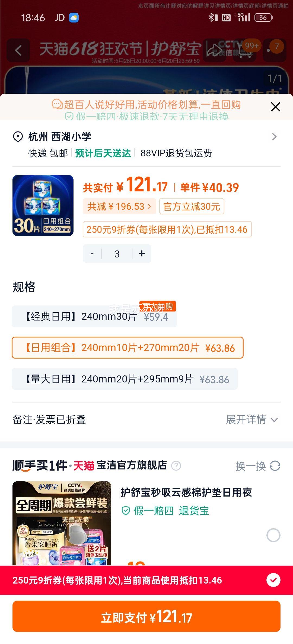Close the purchase panel with X
Image resolution: width=293 pixels, height=644 pixels.
[x=275, y=107]
